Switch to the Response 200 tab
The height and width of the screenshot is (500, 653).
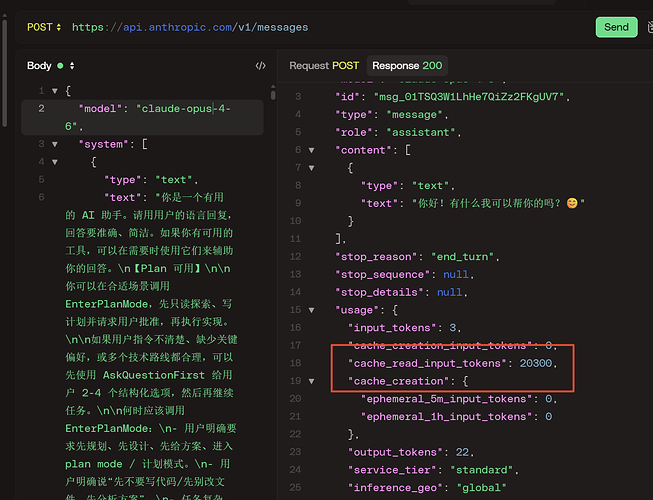407,66
